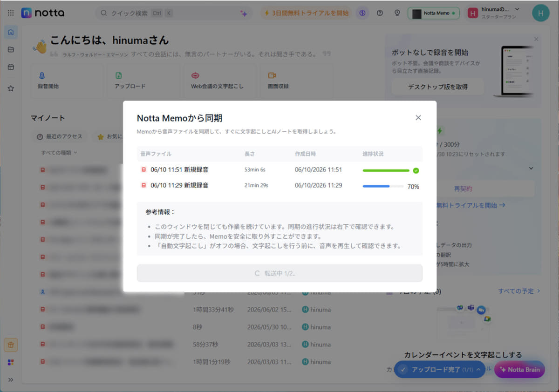Viewport: 559px width, 392px height.
Task: Open the 無料トライアルを開始 link
Action: (471, 205)
